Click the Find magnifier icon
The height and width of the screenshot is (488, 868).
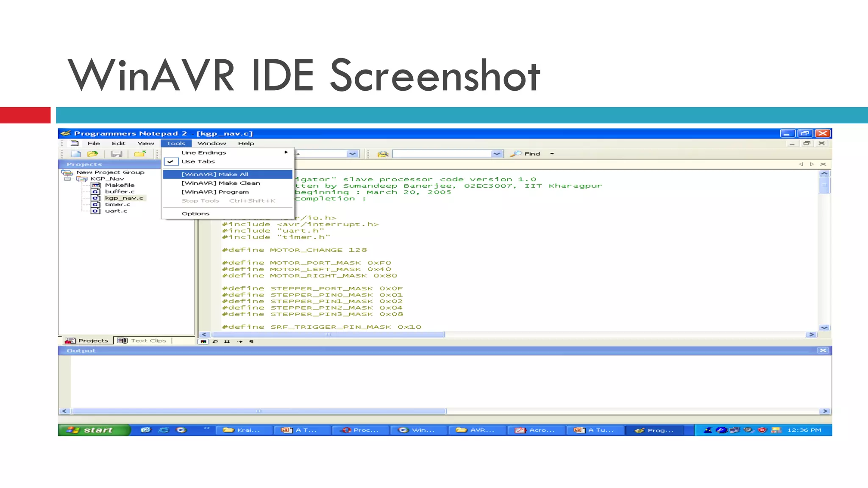(516, 154)
